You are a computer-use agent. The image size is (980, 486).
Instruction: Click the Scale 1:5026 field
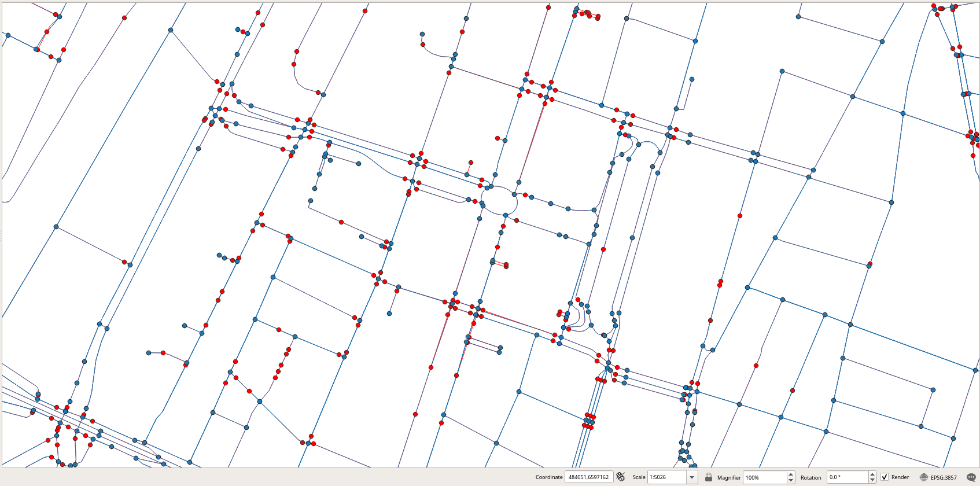click(667, 477)
